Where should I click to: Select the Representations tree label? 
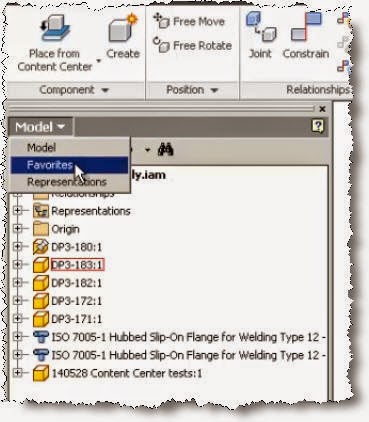91,211
